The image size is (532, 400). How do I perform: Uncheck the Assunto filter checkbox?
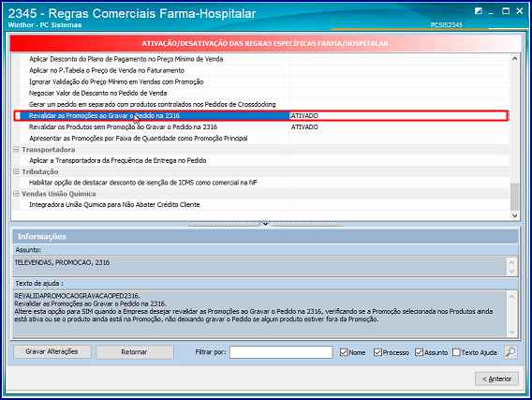pos(419,352)
